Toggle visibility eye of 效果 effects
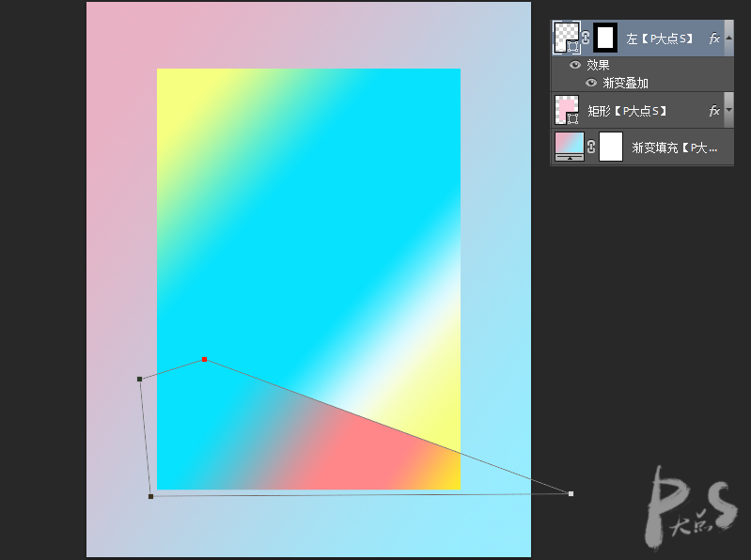This screenshot has width=751, height=560. point(575,65)
